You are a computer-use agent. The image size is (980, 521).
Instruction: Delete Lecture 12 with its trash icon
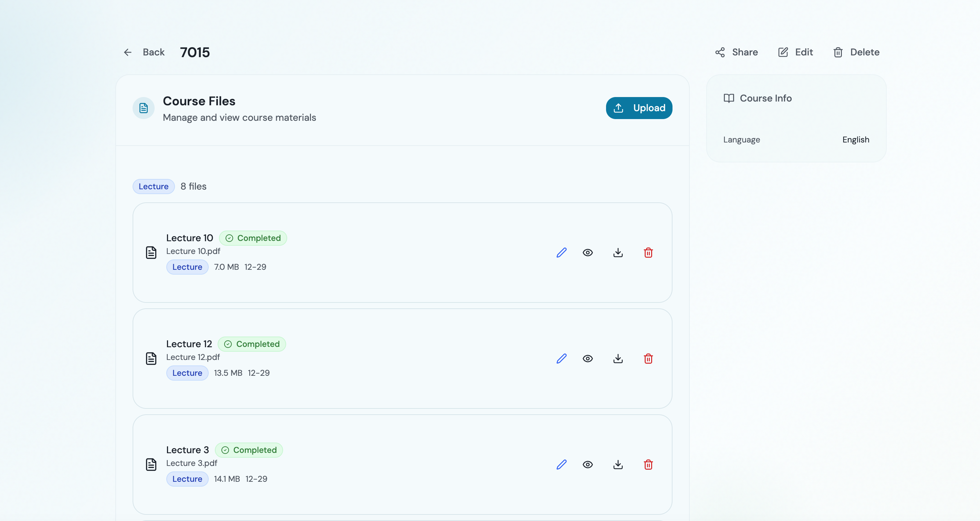[649, 358]
